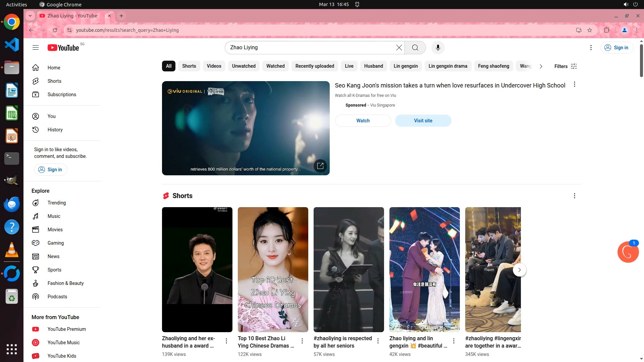Click the microphone voice search icon
This screenshot has width=644, height=362.
438,48
